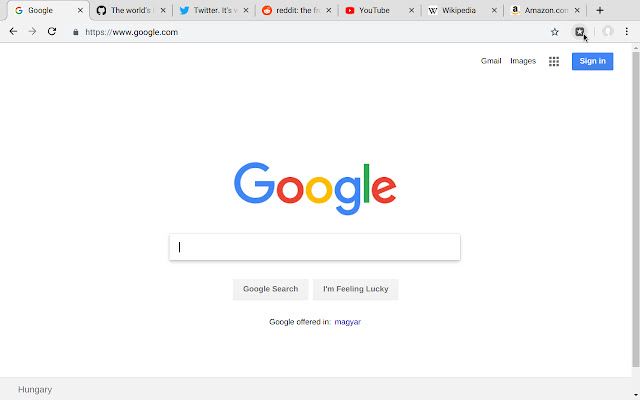The width and height of the screenshot is (640, 400).
Task: Open the Gmail link
Action: coord(491,61)
